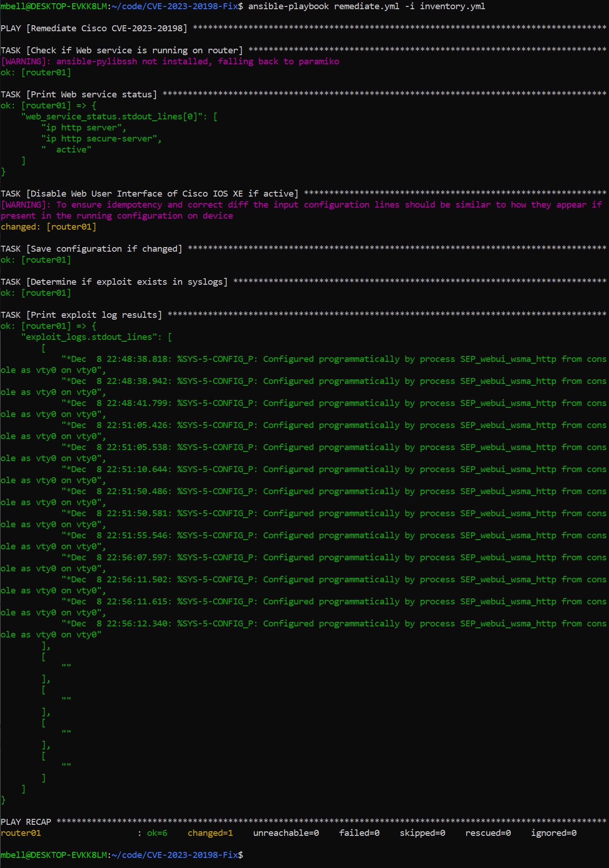Click the final empty shell prompt line
Screen dimensions: 609x868
pyautogui.click(x=122, y=855)
